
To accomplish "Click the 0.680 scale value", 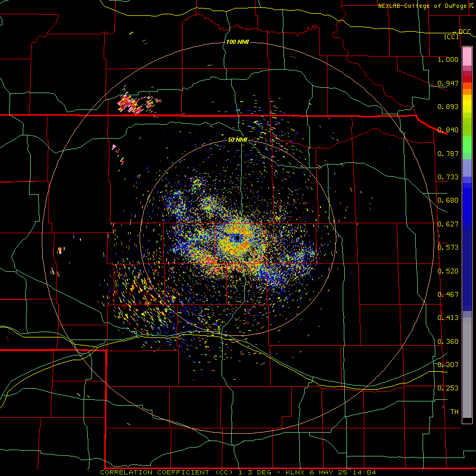I will click(448, 200).
